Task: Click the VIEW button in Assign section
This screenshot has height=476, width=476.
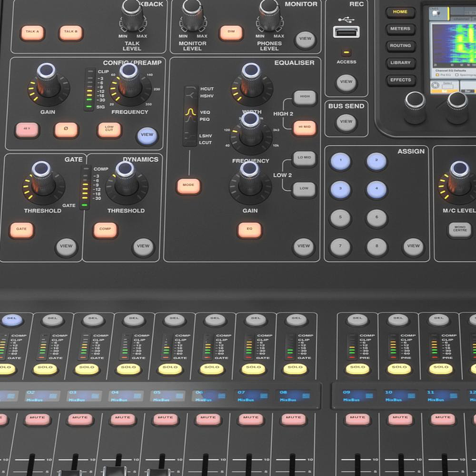Action: pyautogui.click(x=413, y=247)
